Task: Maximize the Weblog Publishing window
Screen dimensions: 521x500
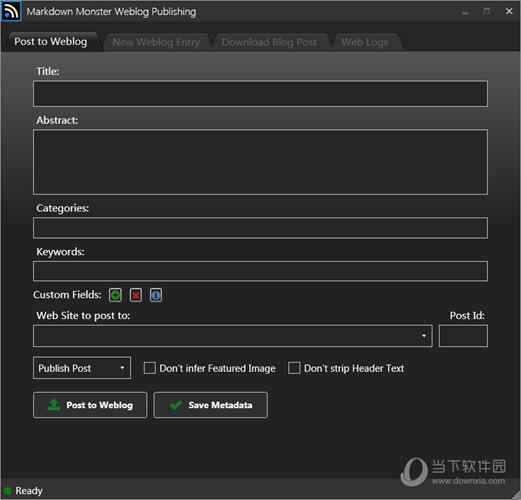Action: pyautogui.click(x=487, y=11)
